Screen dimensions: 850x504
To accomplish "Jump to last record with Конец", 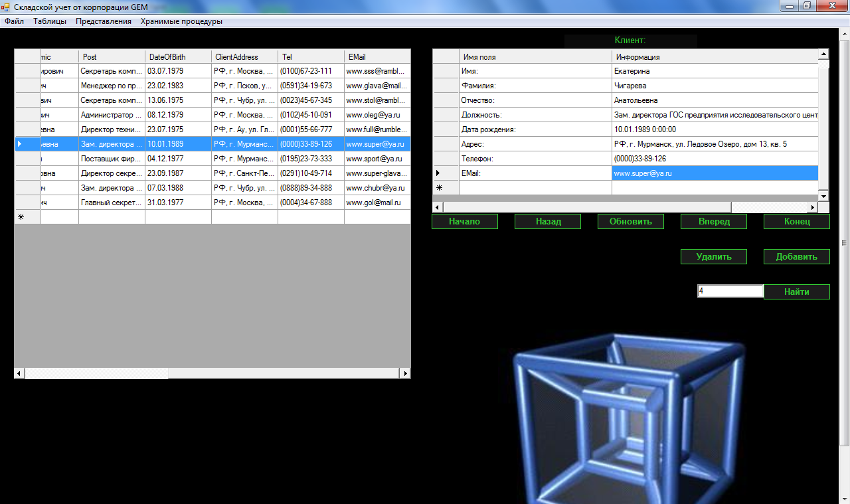I will click(796, 222).
